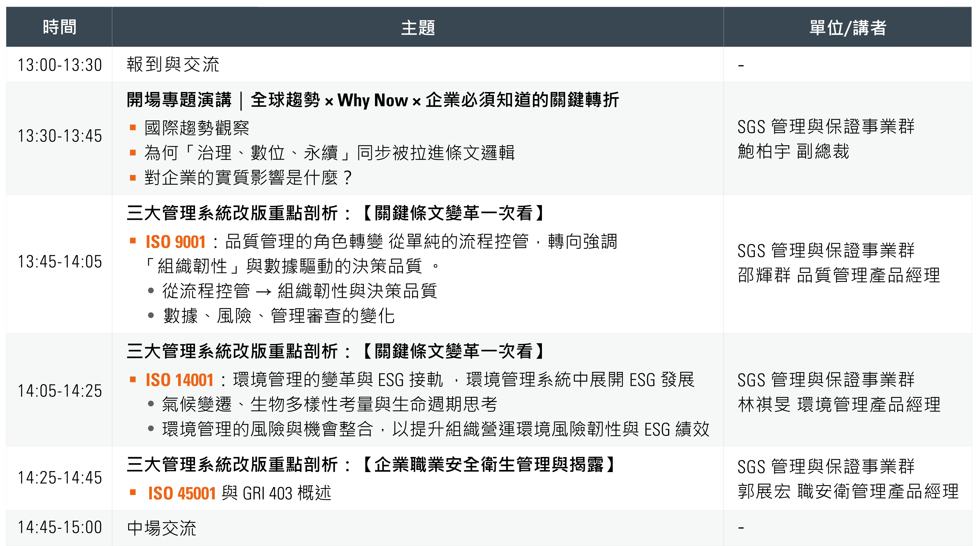The image size is (980, 546).
Task: Click the opening keynote title 開場專題演講
Action: tap(179, 100)
